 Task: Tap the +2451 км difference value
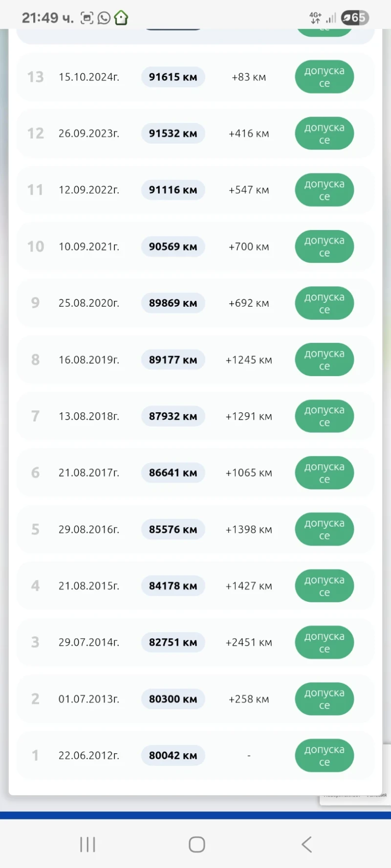tap(249, 642)
